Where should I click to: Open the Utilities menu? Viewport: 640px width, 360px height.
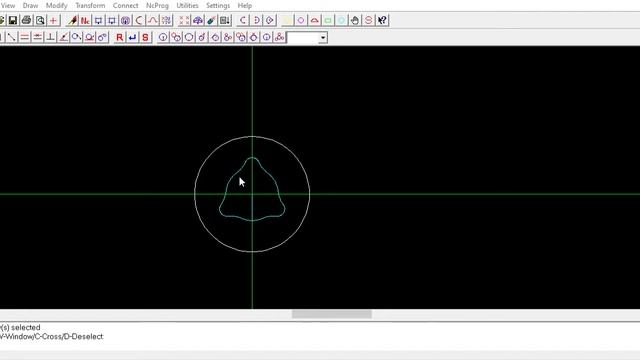[187, 6]
